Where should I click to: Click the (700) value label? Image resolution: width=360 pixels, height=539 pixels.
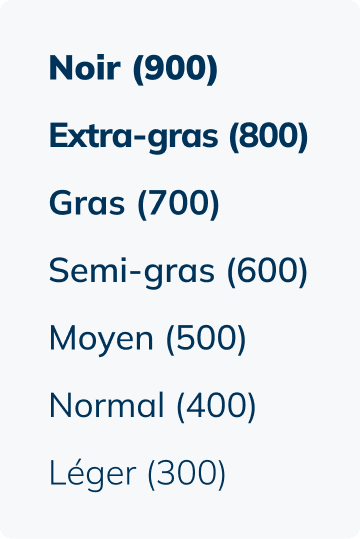[178, 204]
